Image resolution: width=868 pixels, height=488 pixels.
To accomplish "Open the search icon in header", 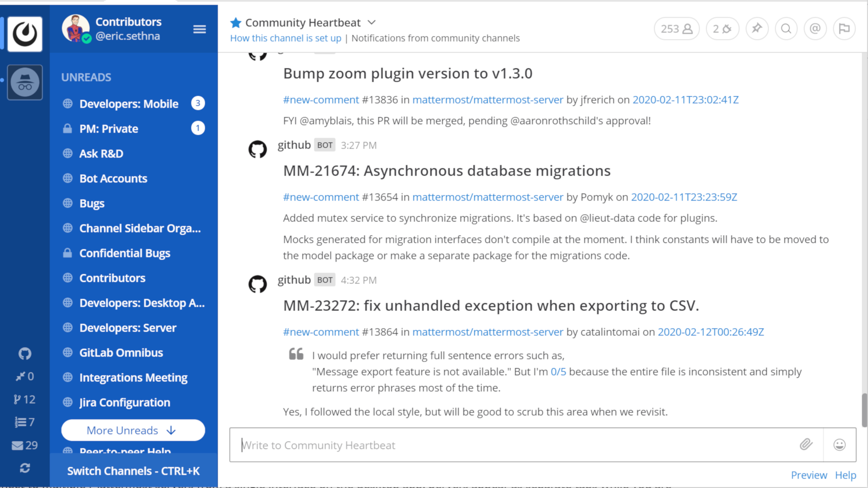I will click(x=786, y=29).
